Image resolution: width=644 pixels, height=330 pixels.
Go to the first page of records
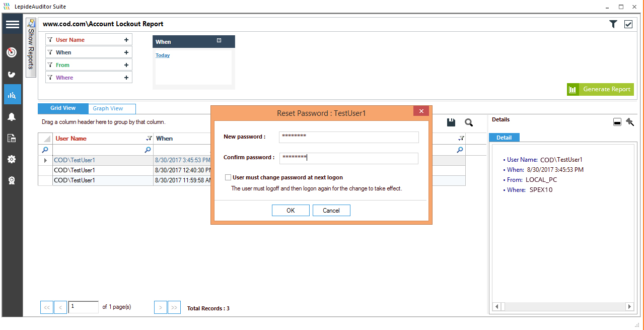coord(46,307)
